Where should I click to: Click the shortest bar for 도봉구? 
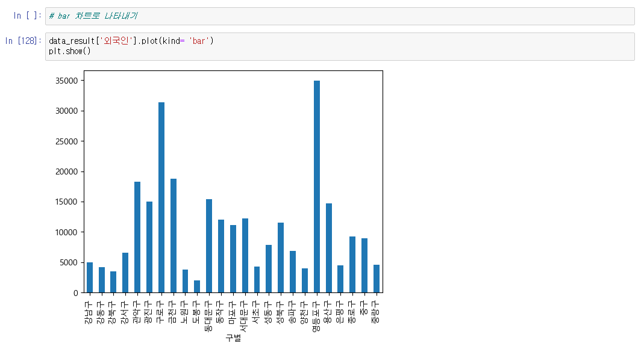coord(197,286)
